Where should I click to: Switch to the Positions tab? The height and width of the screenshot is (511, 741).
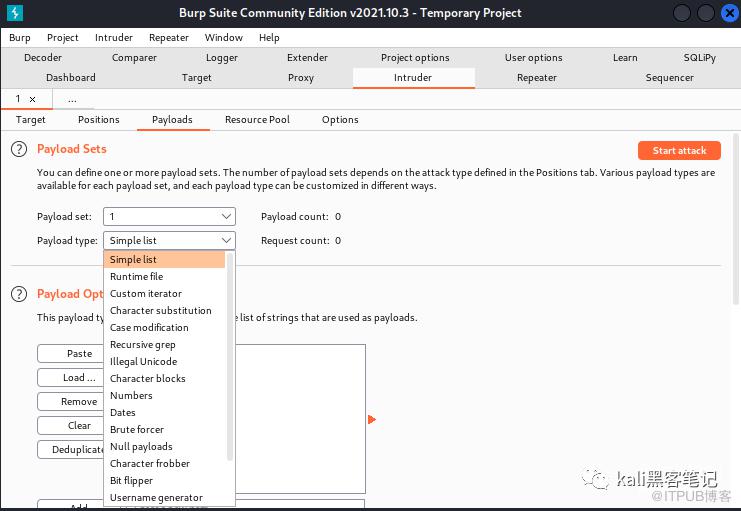tap(99, 120)
